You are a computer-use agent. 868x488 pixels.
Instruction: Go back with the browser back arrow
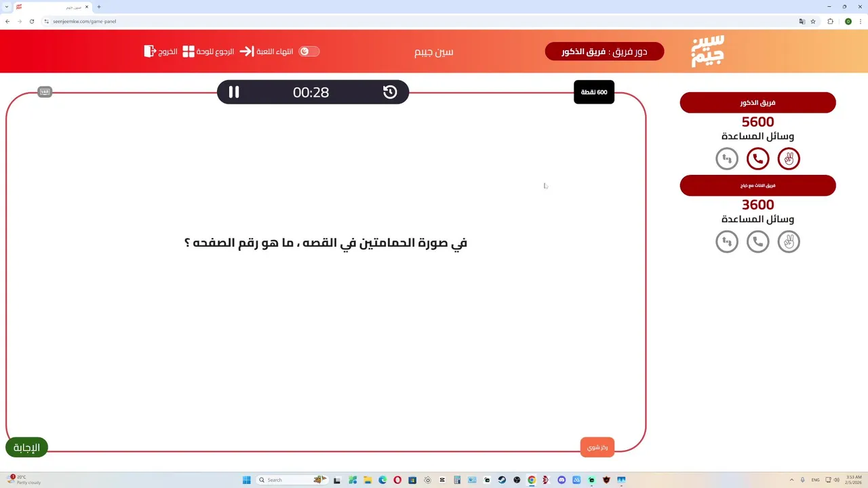(7, 21)
